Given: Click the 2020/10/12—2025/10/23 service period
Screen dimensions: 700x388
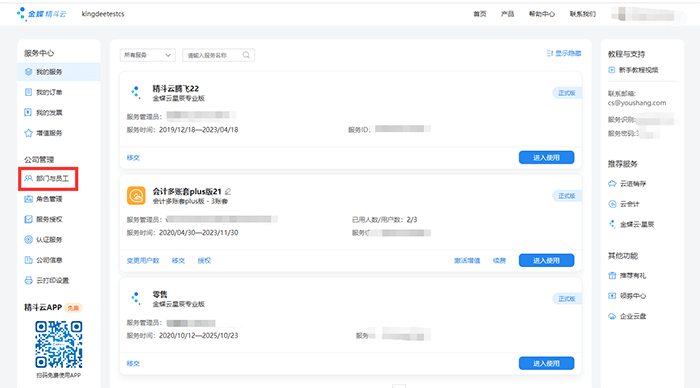Looking at the screenshot, I should click(199, 335).
